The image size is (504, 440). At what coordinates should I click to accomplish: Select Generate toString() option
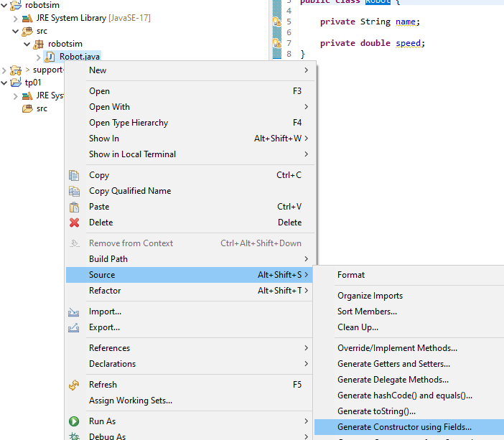(376, 411)
